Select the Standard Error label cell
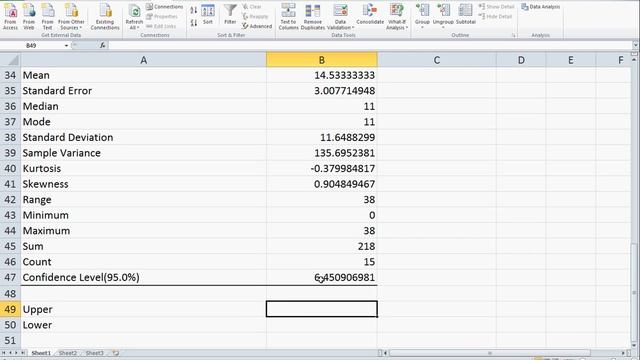Screen dimensions: 640x360 [x=144, y=91]
